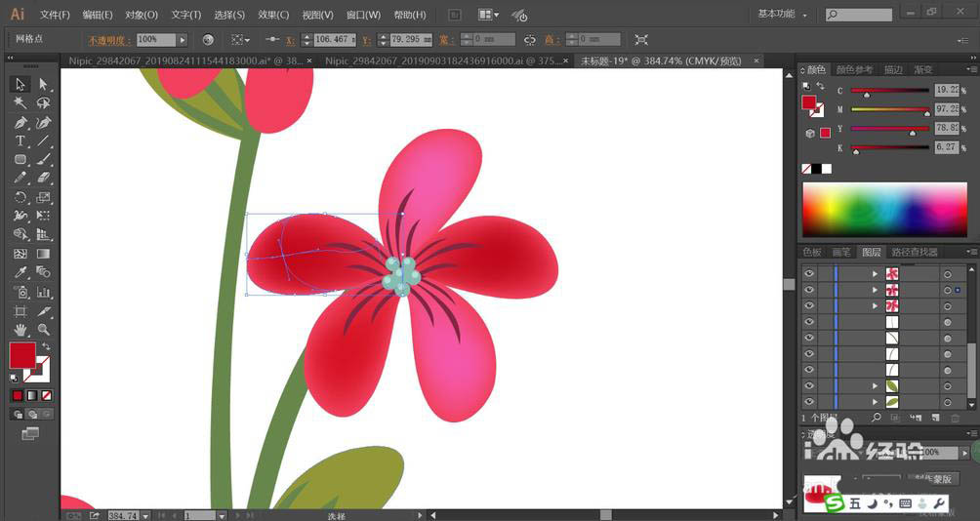
Task: Select the Gradient tool
Action: [43, 254]
